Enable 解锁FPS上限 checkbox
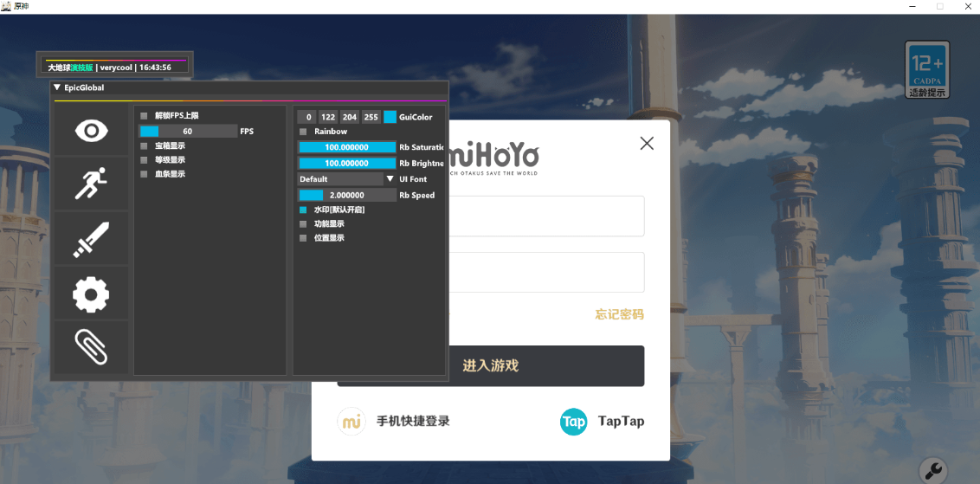The width and height of the screenshot is (980, 484). (144, 116)
